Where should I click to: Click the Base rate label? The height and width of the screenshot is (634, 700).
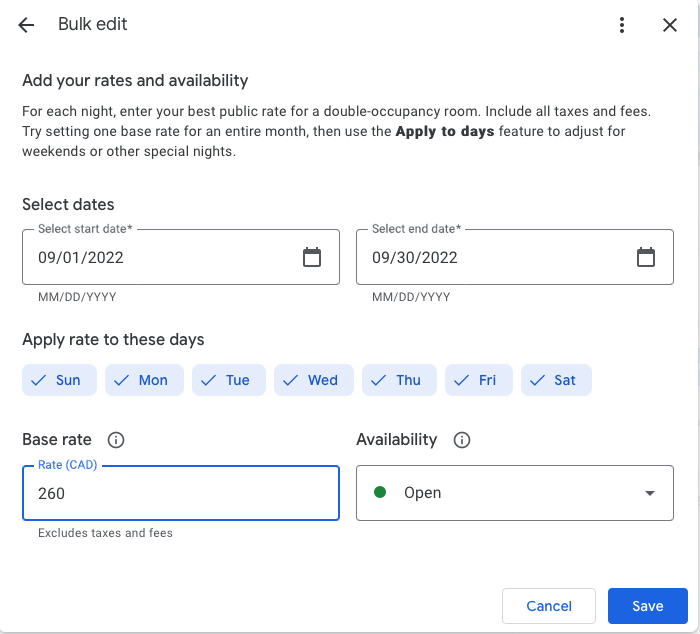coord(57,440)
